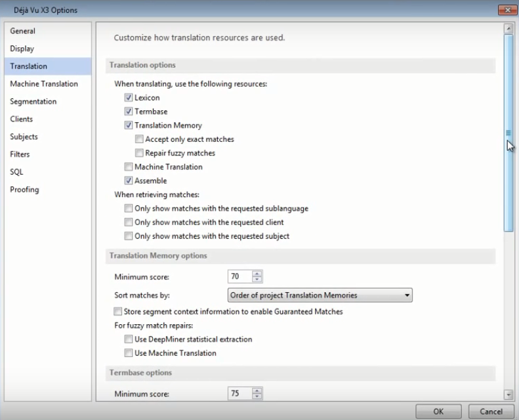Image resolution: width=519 pixels, height=420 pixels.
Task: Open the Display options category
Action: click(48, 49)
